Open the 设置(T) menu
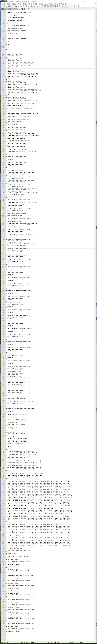Image resolution: width=97 pixels, height=644 pixels. [35, 4]
